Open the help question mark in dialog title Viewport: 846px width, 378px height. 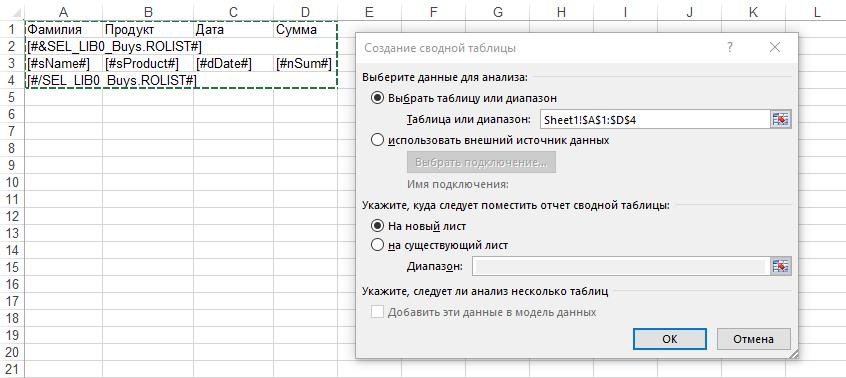729,47
